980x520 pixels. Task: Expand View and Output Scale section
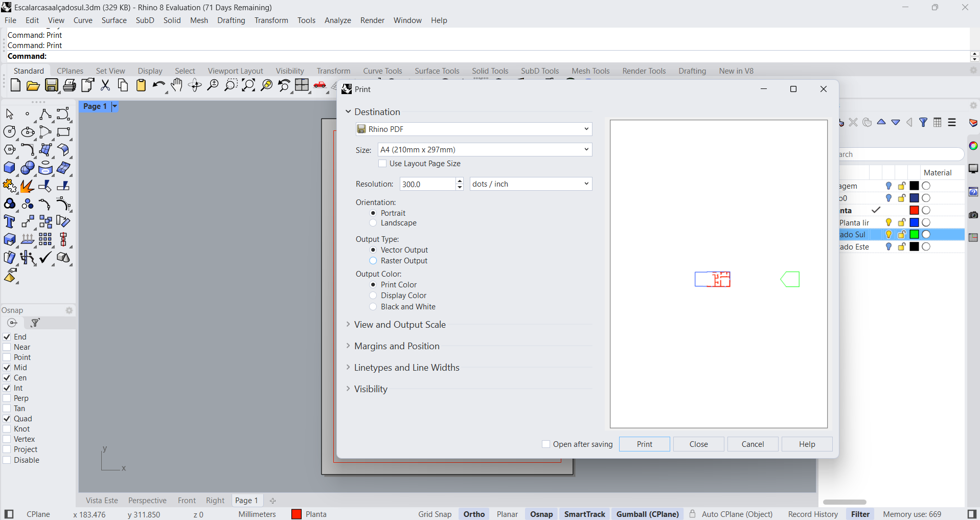(x=399, y=325)
